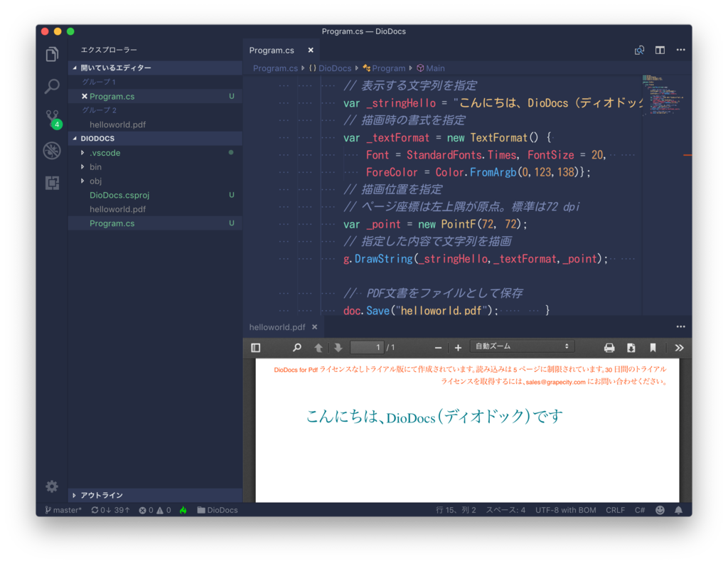728x564 pixels.
Task: Open helloworld.pdf in DIODOCS file tree
Action: coord(155,209)
